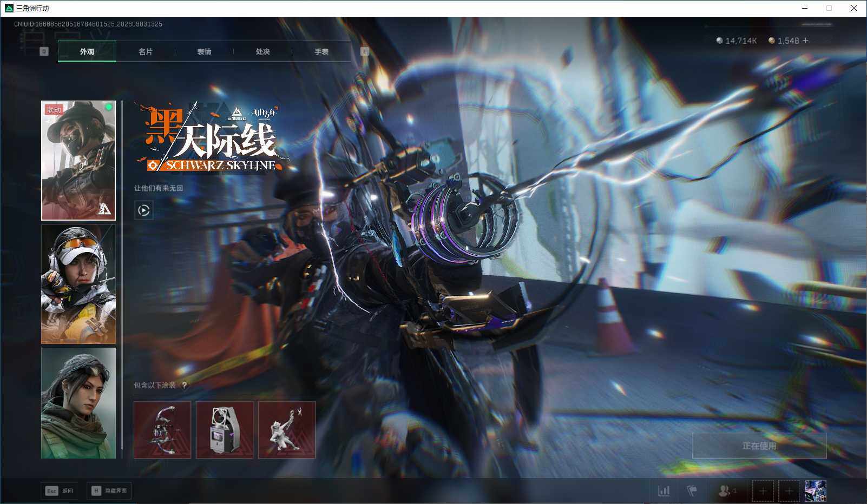Viewport: 867px width, 504px height.
Task: Open the flags icon in bottom bar
Action: click(692, 490)
